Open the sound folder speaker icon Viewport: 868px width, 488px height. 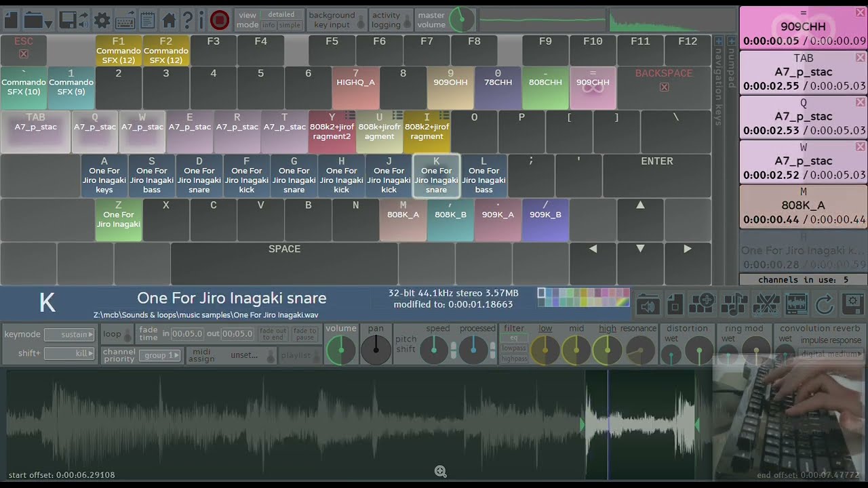coord(648,304)
